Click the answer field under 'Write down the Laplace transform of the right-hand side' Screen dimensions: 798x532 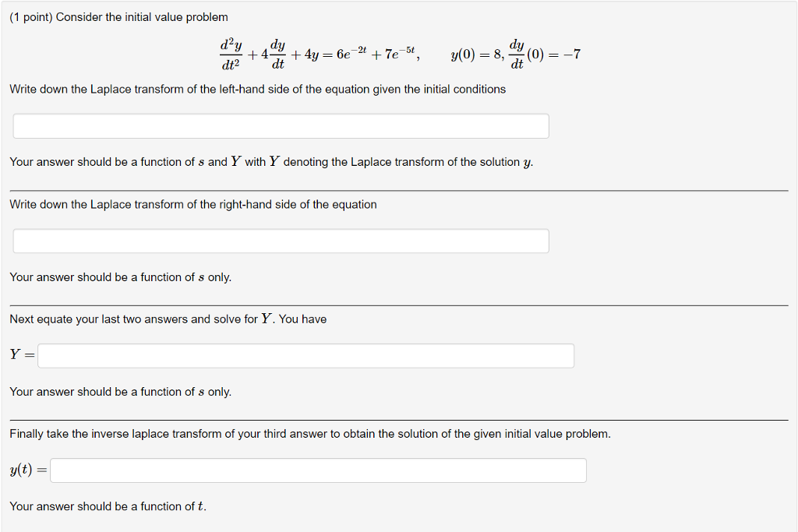coord(280,240)
